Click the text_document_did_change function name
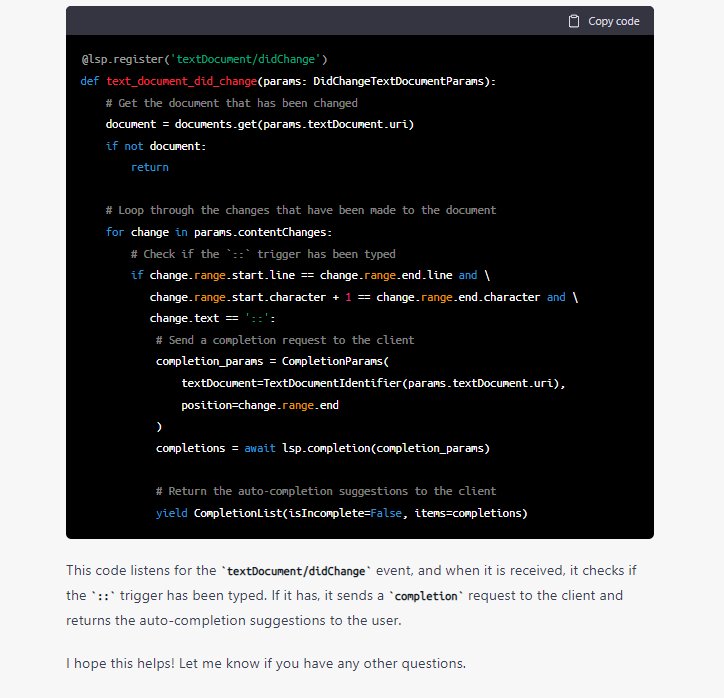The height and width of the screenshot is (698, 724). tap(181, 81)
